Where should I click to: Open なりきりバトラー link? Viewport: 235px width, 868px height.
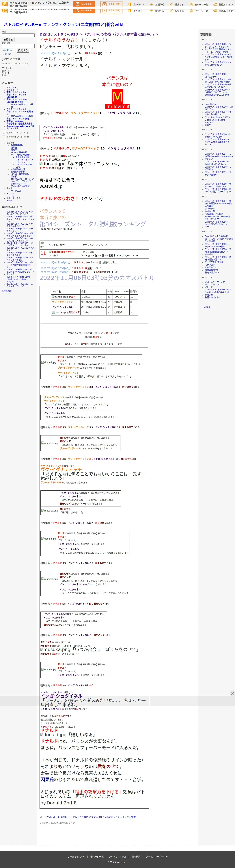click(19, 169)
